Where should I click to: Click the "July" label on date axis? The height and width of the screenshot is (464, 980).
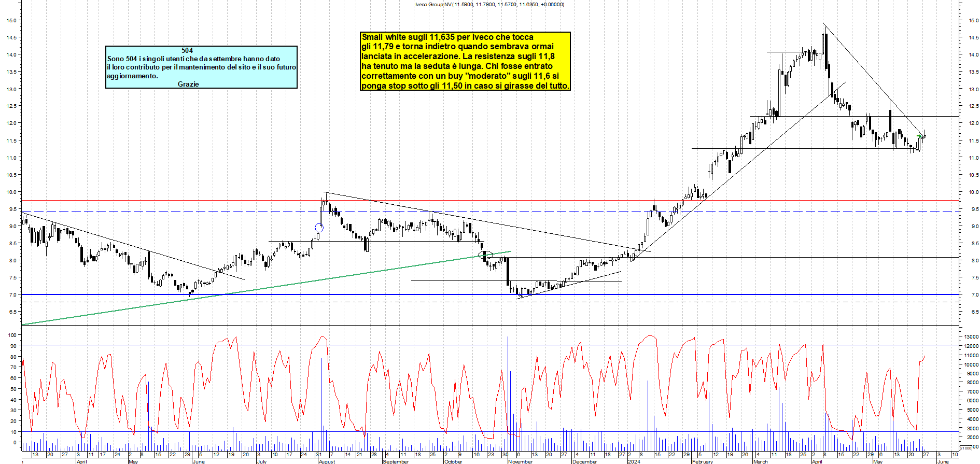[x=262, y=461]
